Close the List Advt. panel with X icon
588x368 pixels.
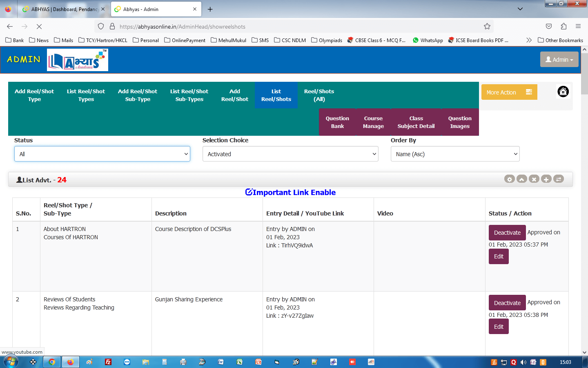(x=534, y=179)
